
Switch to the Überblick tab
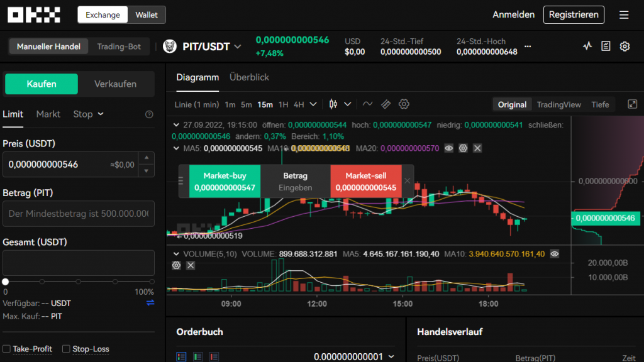pos(249,77)
